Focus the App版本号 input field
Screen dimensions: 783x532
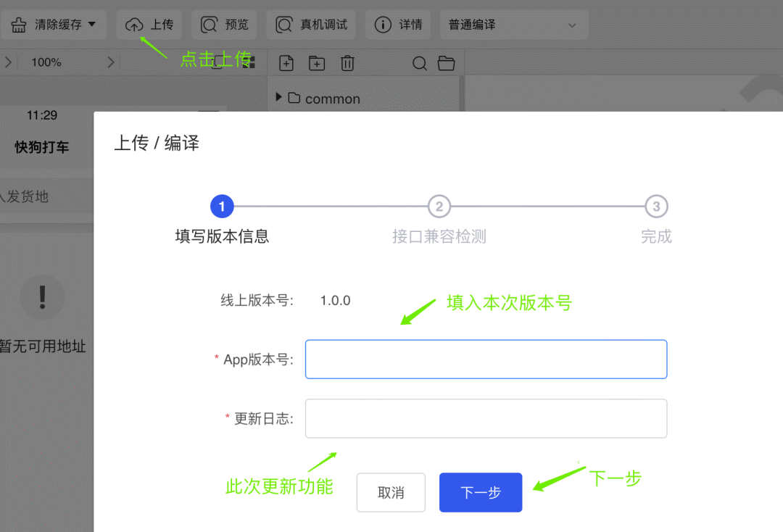click(x=486, y=359)
